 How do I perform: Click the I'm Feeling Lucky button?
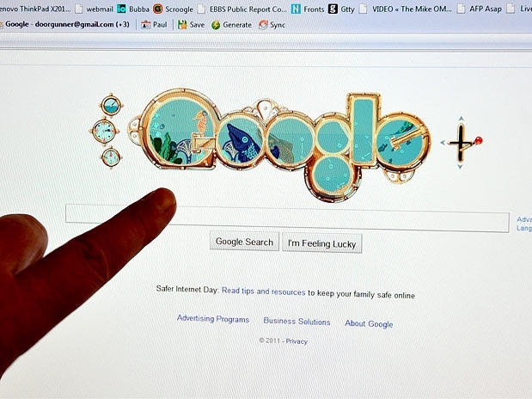click(322, 243)
